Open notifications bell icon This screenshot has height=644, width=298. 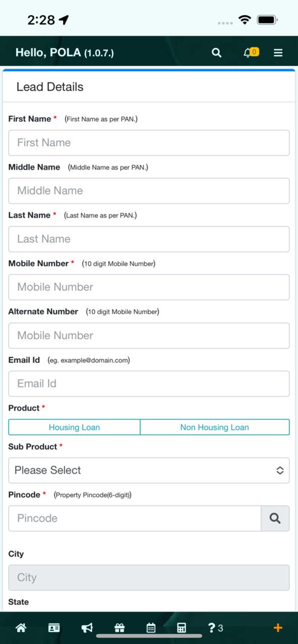[248, 53]
